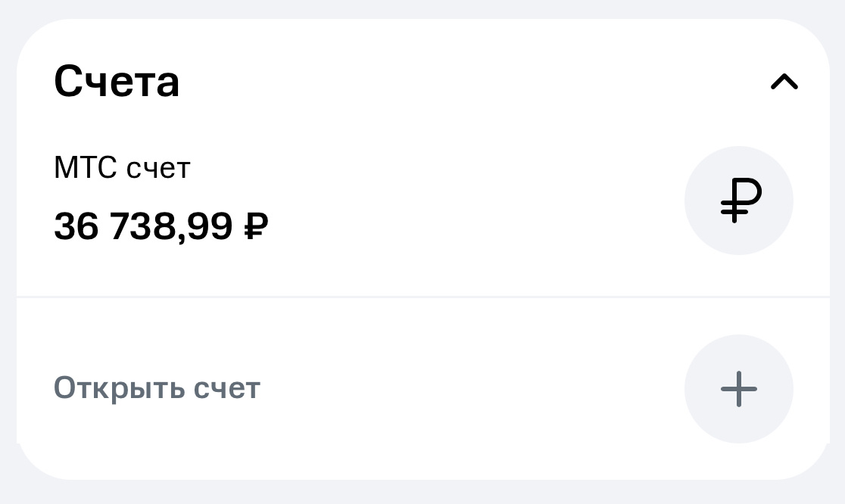Click the word "Счета" heading
The image size is (845, 504).
tap(117, 82)
